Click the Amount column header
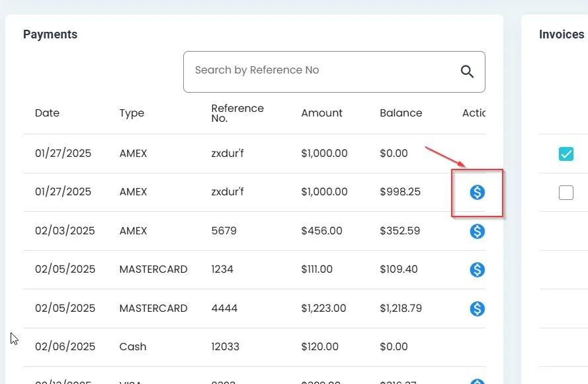This screenshot has width=588, height=384. pyautogui.click(x=321, y=113)
